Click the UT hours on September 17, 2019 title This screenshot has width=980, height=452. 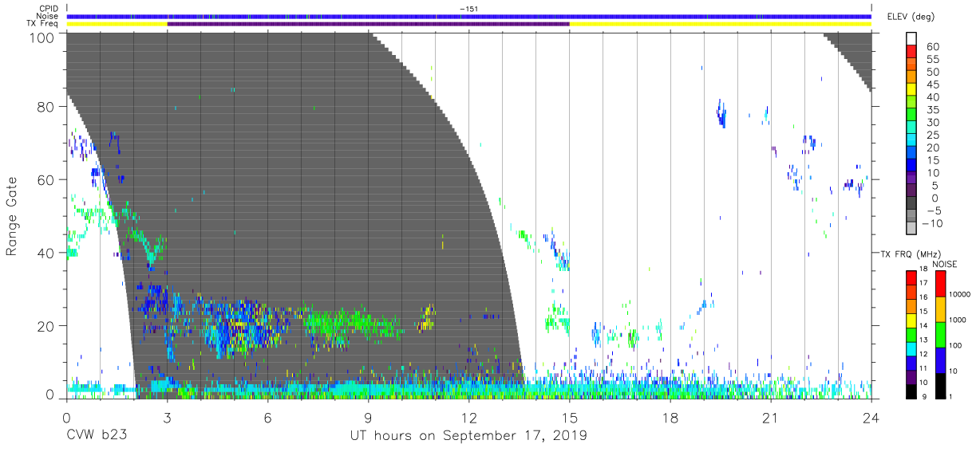[468, 435]
